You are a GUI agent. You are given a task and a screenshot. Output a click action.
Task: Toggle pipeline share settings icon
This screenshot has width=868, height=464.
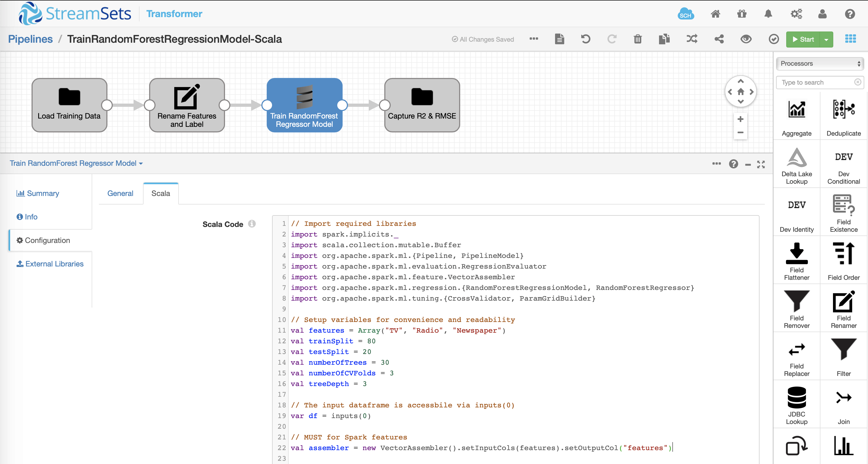click(x=719, y=40)
